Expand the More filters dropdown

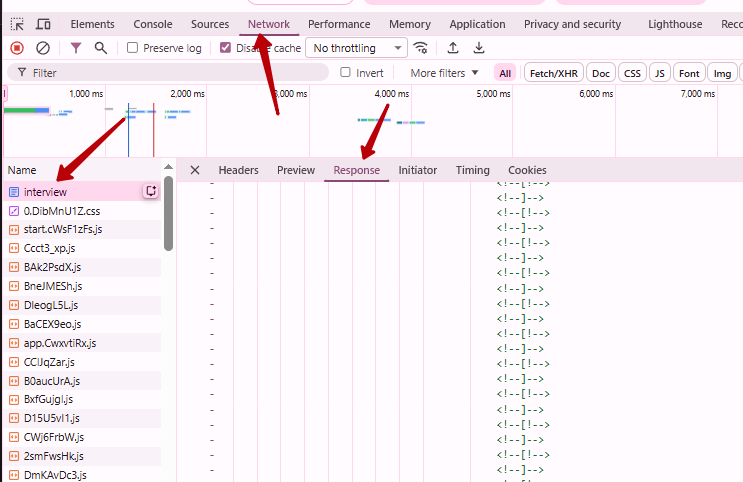(x=444, y=73)
